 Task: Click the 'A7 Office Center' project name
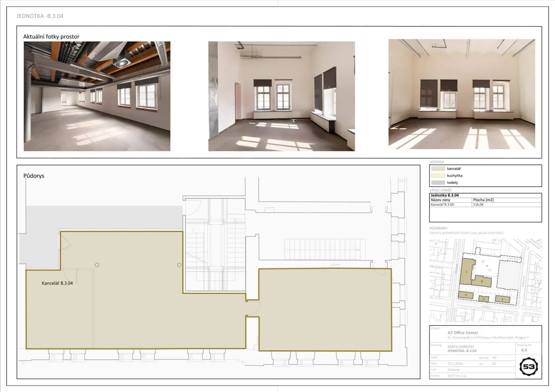[x=463, y=333]
